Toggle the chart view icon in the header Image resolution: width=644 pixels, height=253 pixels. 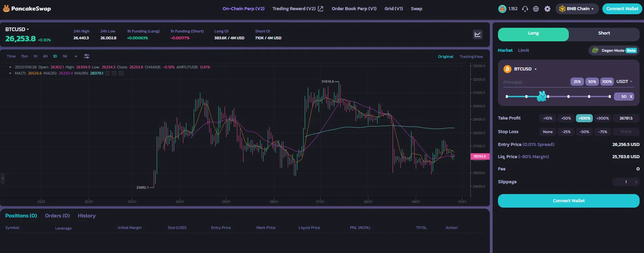pyautogui.click(x=478, y=34)
